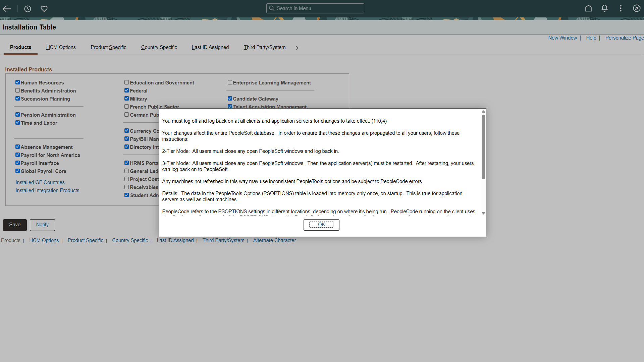Screen dimensions: 644x362
Task: Click the search magnifier icon
Action: pos(272,8)
